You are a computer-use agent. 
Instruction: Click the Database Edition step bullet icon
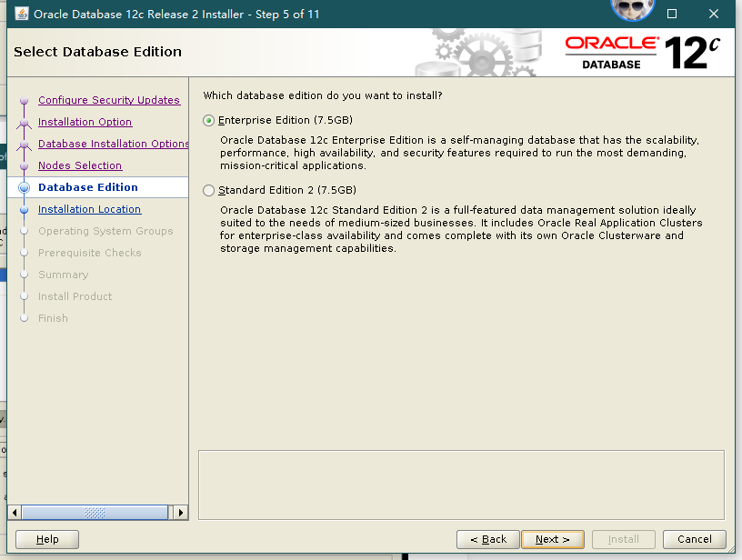(x=25, y=188)
